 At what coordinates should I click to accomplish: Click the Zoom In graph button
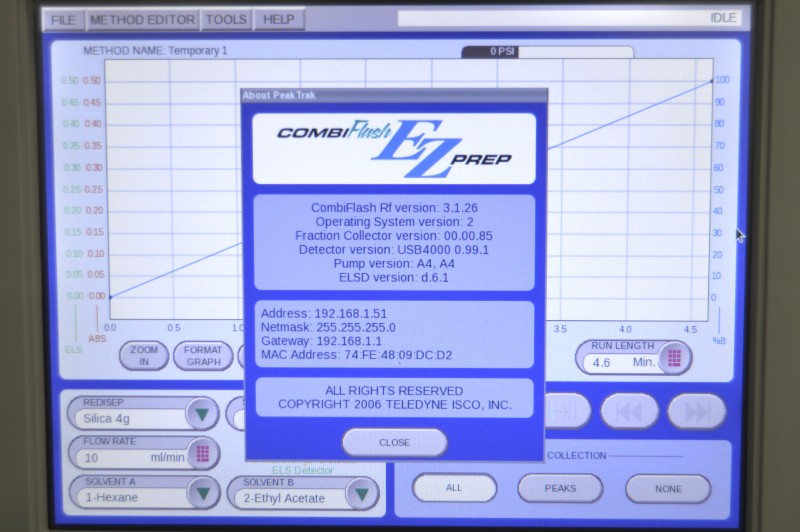pos(144,356)
